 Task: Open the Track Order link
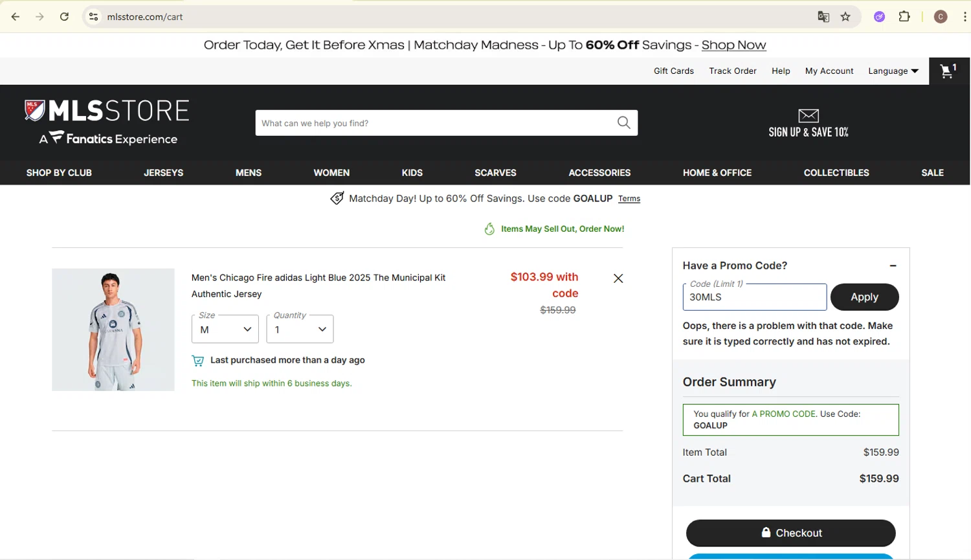coord(732,71)
